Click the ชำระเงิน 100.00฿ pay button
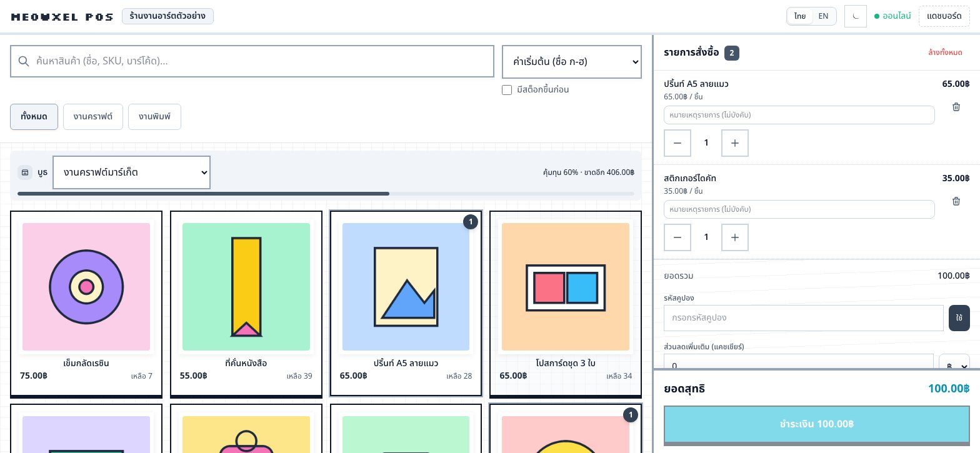Screen dimensions: 980x453 coord(816,424)
